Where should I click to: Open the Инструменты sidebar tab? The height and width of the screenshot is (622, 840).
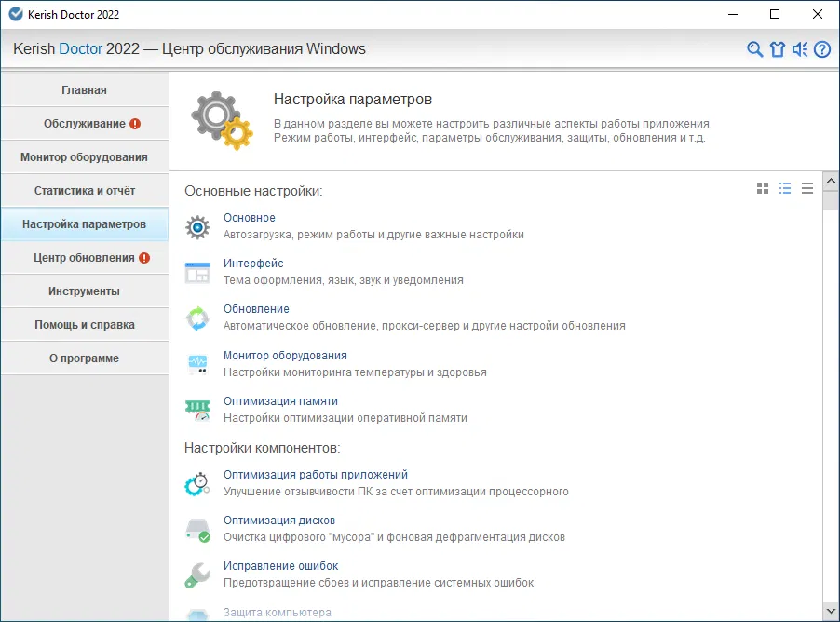[85, 291]
